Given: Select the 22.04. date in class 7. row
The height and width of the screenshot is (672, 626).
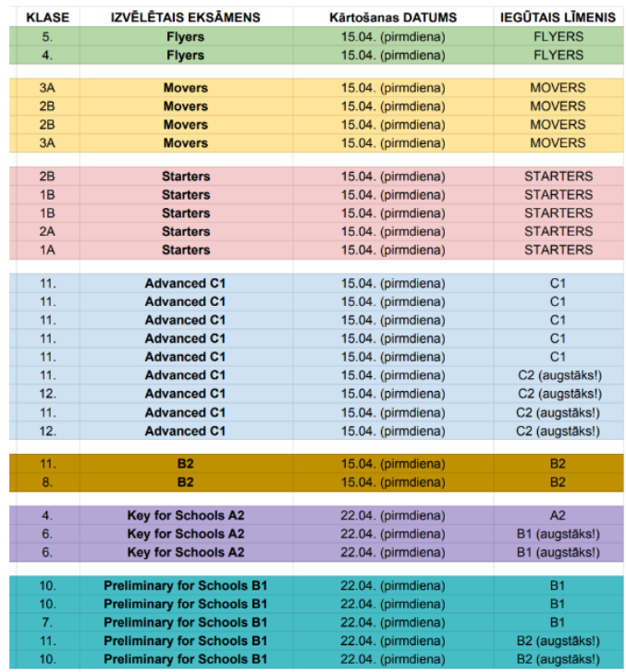Looking at the screenshot, I should (x=393, y=622).
